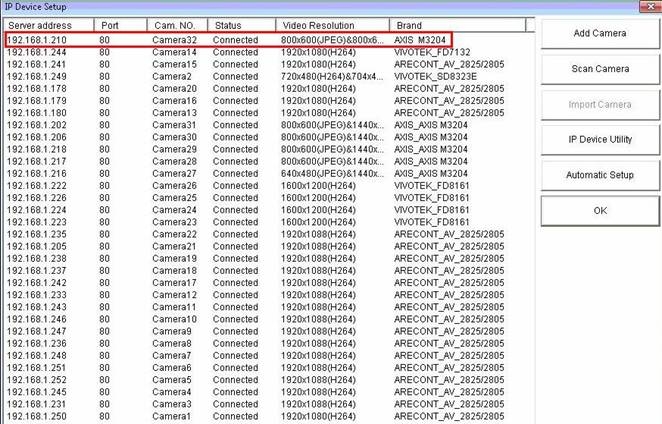The height and width of the screenshot is (424, 662).
Task: Select the row with address 192.168.1.210
Action: [x=228, y=40]
